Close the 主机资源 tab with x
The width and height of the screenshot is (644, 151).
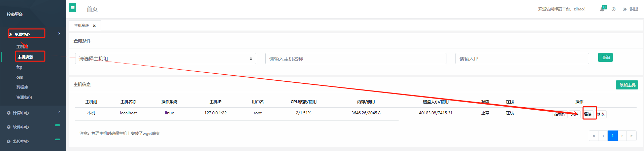pos(94,26)
